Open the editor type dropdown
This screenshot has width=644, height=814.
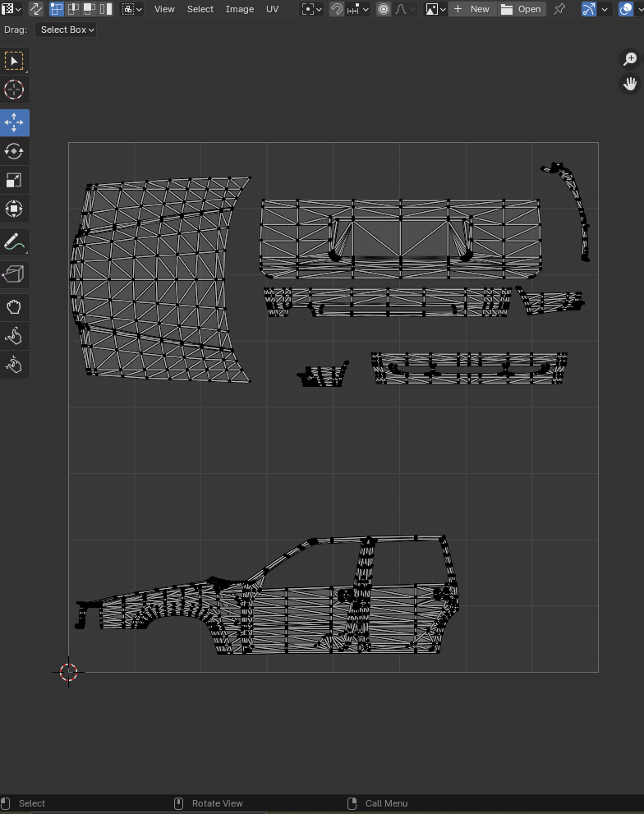tap(11, 9)
